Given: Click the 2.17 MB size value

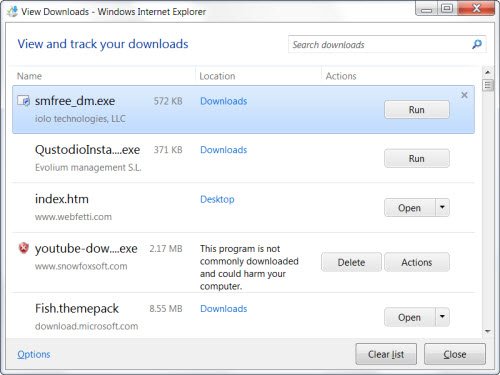Looking at the screenshot, I should pyautogui.click(x=166, y=249).
